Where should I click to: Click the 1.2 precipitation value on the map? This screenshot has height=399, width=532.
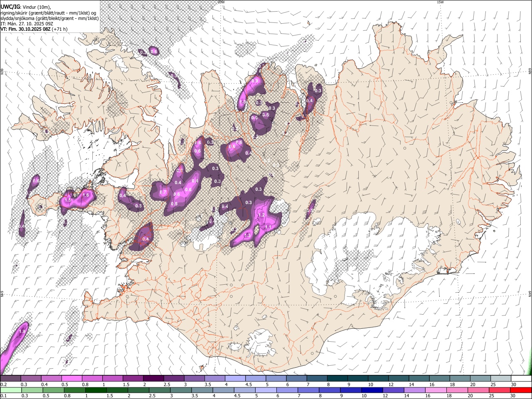coord(261,215)
